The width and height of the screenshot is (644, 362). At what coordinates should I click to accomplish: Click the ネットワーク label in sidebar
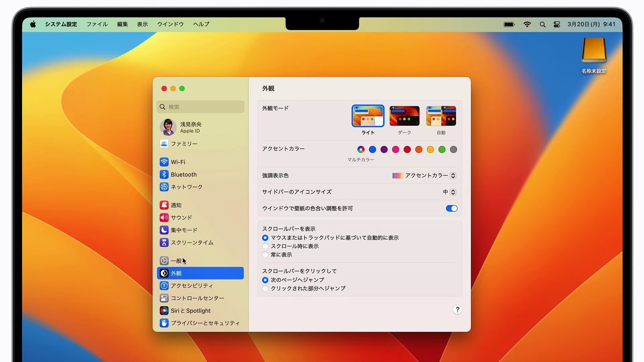pos(187,187)
